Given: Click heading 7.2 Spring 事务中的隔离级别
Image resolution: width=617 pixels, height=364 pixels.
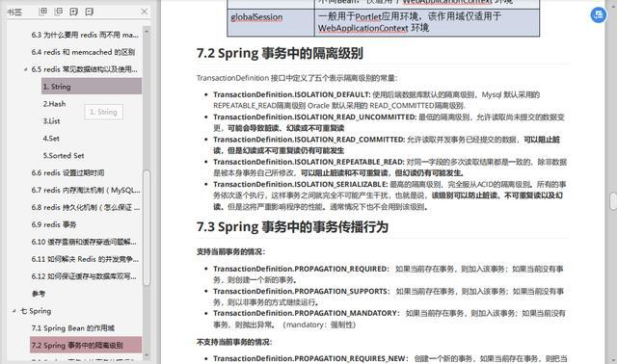Looking at the screenshot, I should tap(280, 53).
